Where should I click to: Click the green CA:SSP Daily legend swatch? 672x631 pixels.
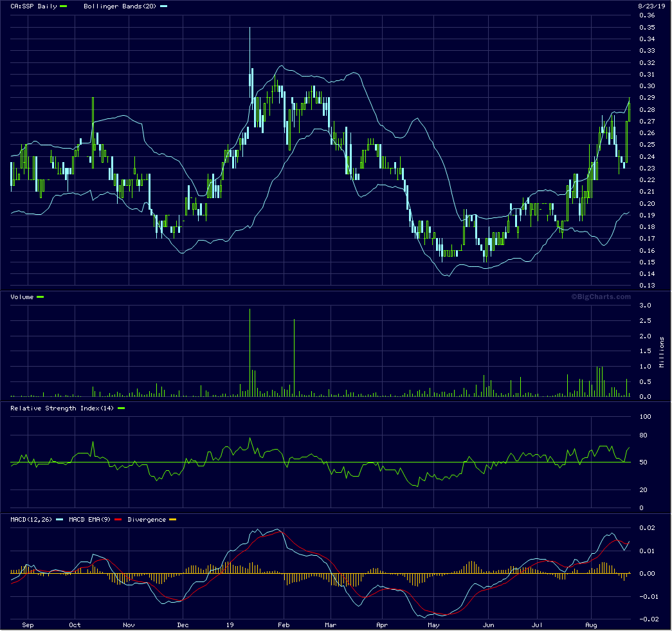63,6
